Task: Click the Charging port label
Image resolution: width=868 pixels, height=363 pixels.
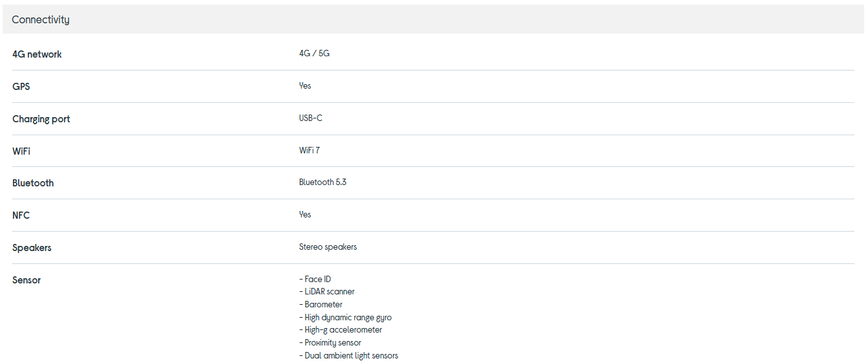Action: [x=41, y=119]
